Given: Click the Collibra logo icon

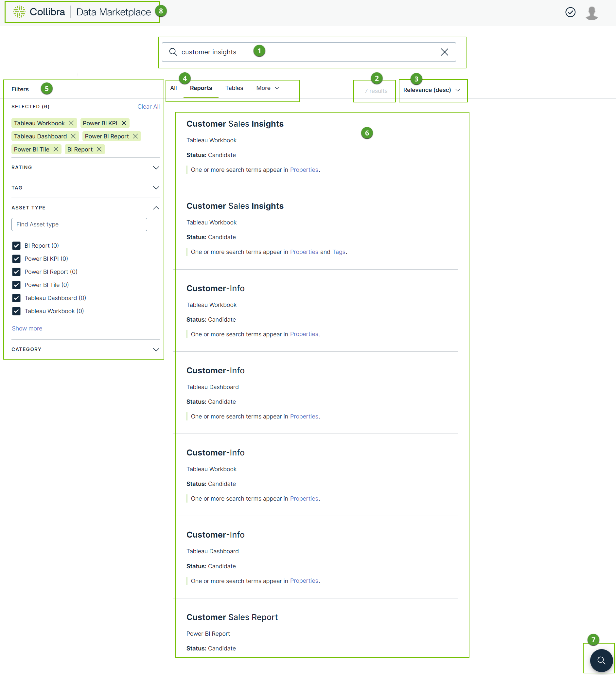Looking at the screenshot, I should (x=19, y=12).
